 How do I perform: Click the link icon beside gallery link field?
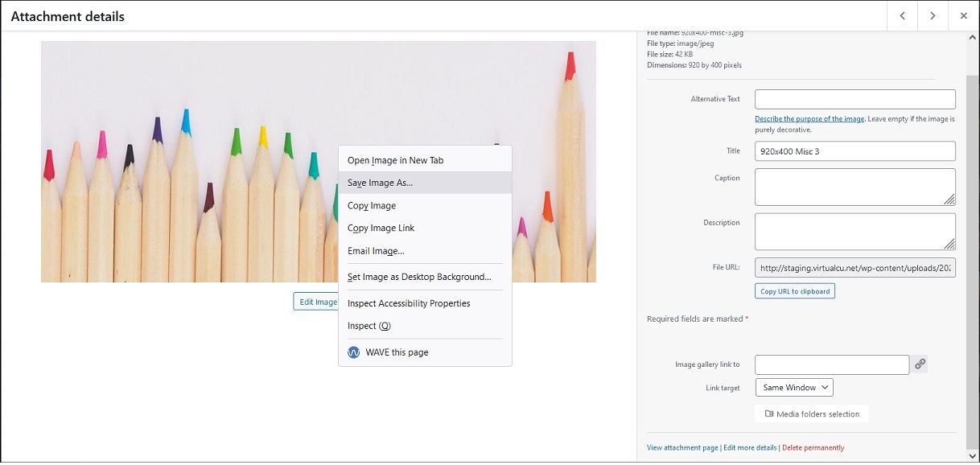click(x=920, y=364)
